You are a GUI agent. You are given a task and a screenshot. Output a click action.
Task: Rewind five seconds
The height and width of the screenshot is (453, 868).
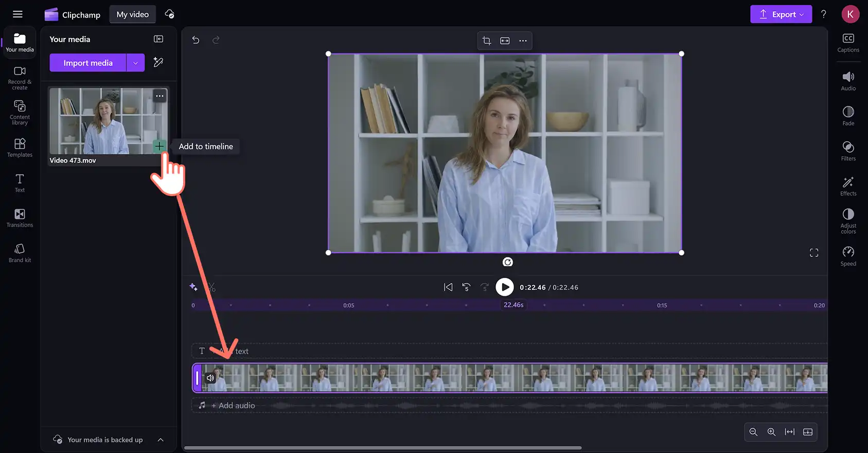pyautogui.click(x=466, y=287)
